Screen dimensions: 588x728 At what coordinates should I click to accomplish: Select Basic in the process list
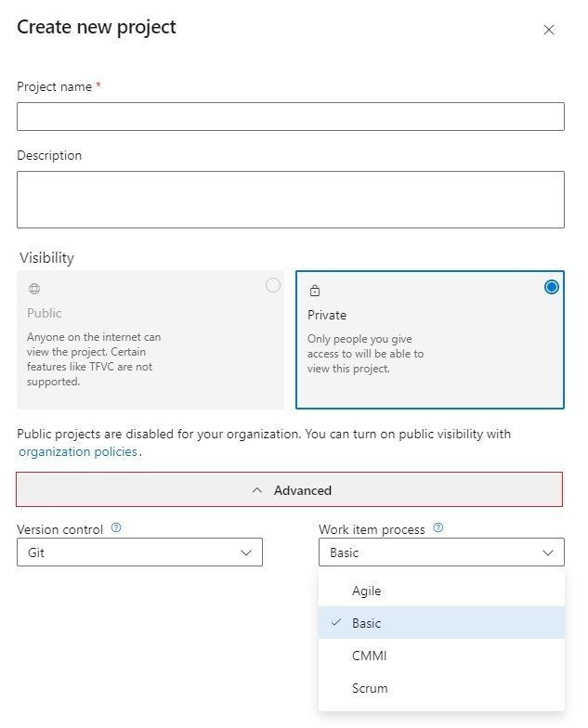coord(366,623)
